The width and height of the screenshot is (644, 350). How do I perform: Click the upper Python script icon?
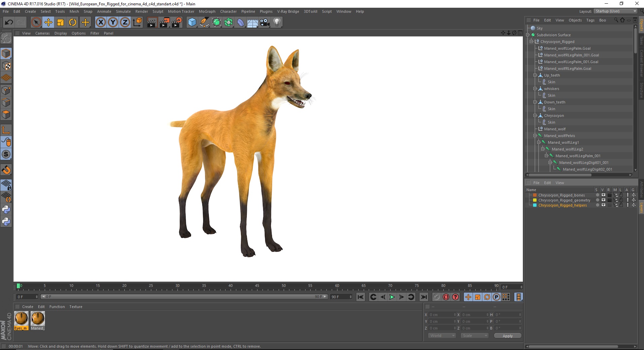pos(6,210)
